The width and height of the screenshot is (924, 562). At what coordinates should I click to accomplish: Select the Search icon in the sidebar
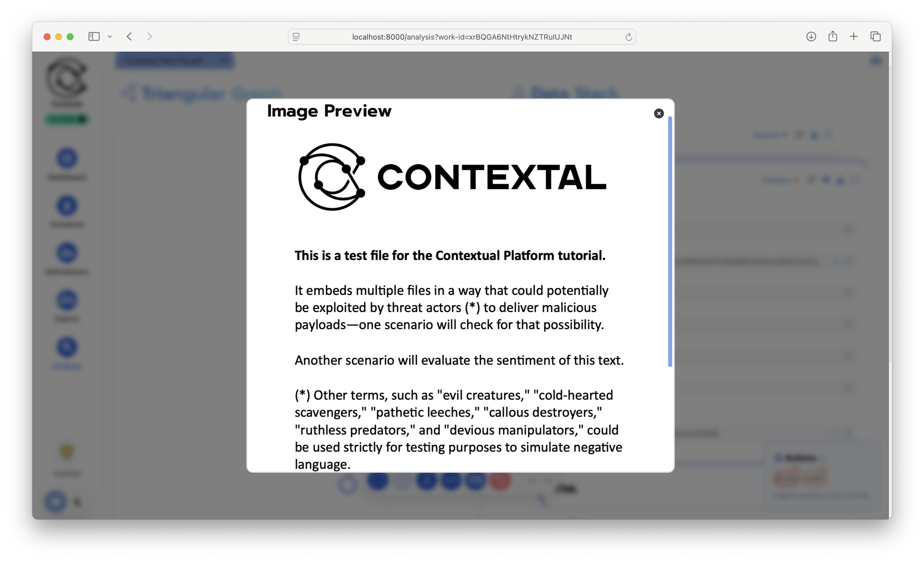(67, 300)
